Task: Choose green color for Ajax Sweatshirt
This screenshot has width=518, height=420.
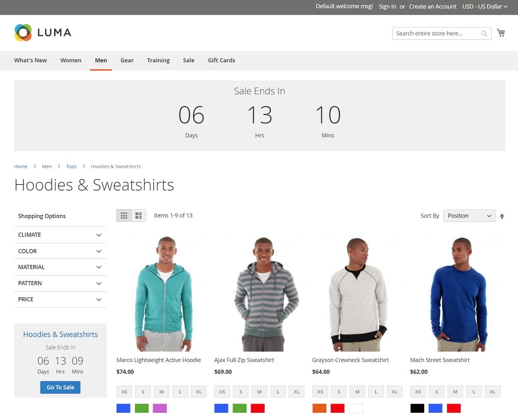Action: [x=239, y=409]
